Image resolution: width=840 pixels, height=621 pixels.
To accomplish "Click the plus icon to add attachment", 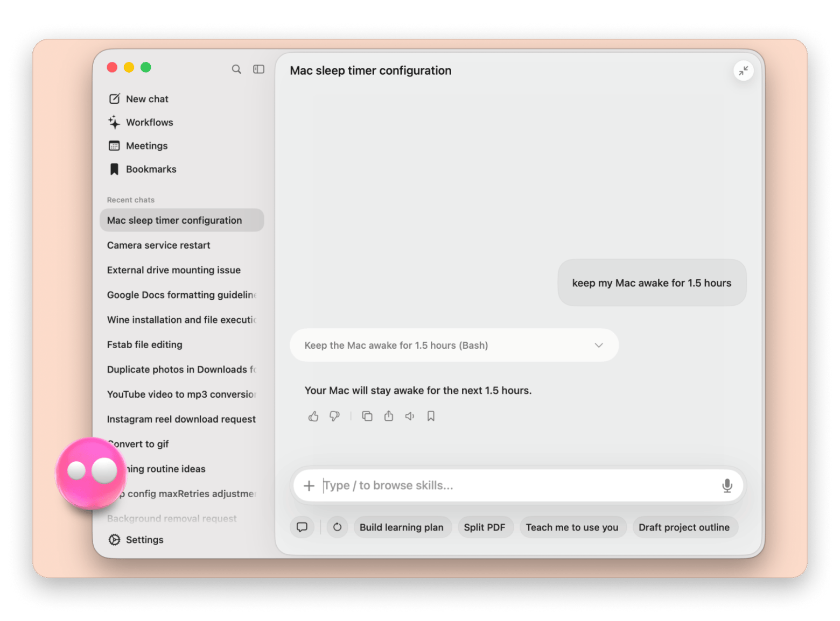I will [309, 486].
